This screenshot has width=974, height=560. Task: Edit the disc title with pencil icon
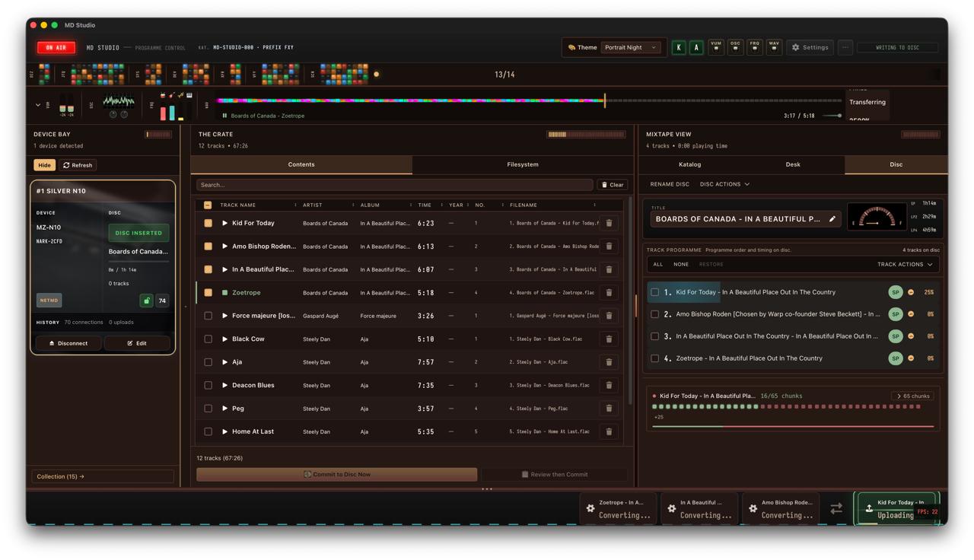[x=832, y=219]
